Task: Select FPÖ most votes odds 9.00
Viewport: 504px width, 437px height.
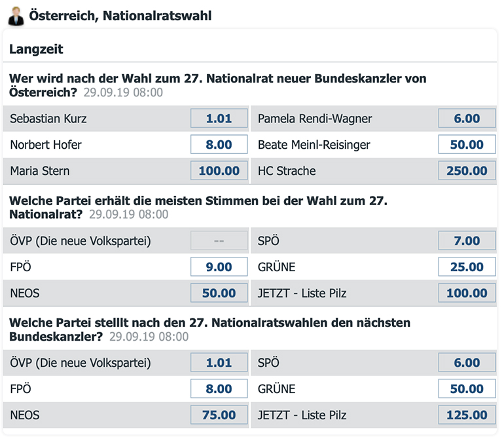Action: [219, 267]
